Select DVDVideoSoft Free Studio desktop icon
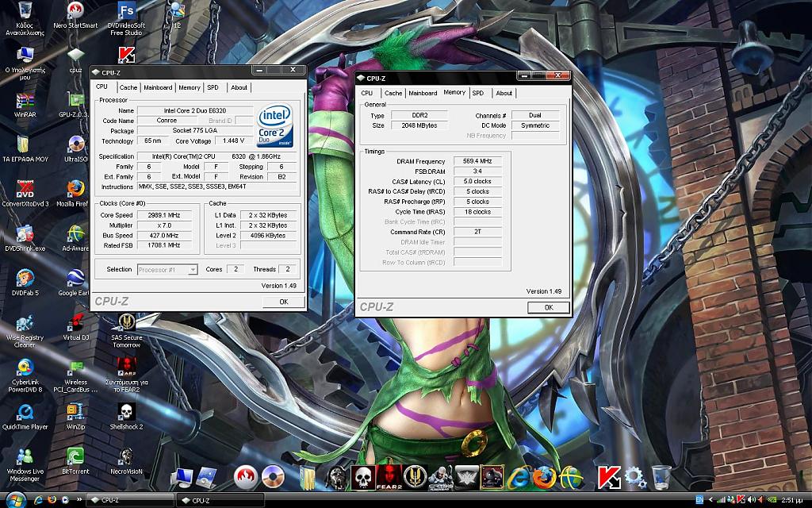 click(x=126, y=19)
